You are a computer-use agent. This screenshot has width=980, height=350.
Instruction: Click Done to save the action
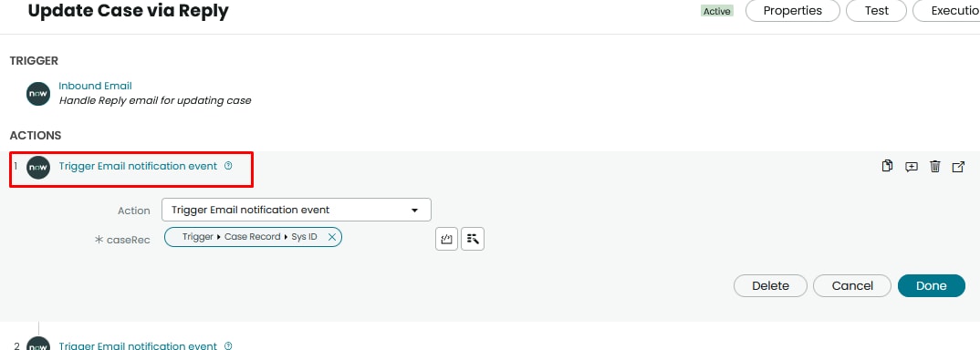click(x=932, y=285)
